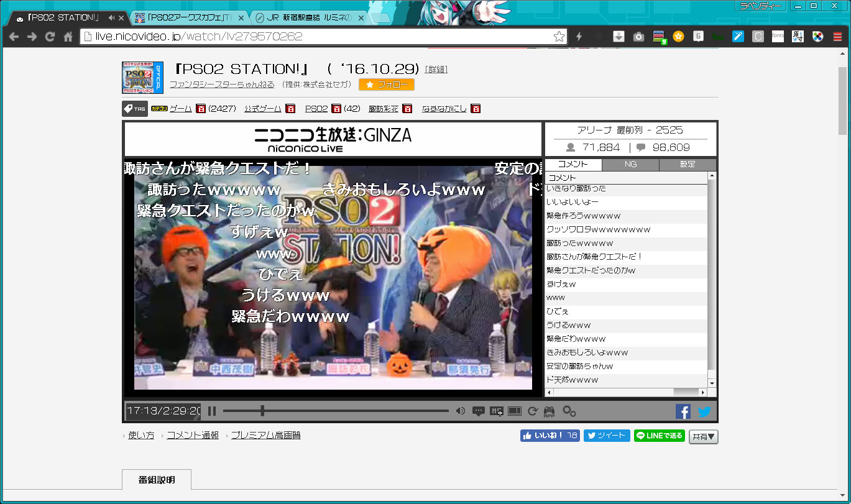Click the TAG label icon

coord(134,109)
